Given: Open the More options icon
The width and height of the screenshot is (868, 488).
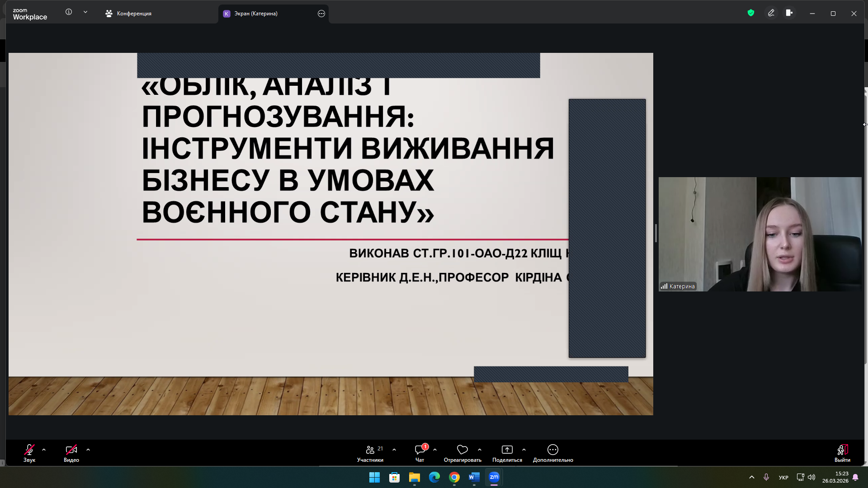Looking at the screenshot, I should click(x=552, y=450).
